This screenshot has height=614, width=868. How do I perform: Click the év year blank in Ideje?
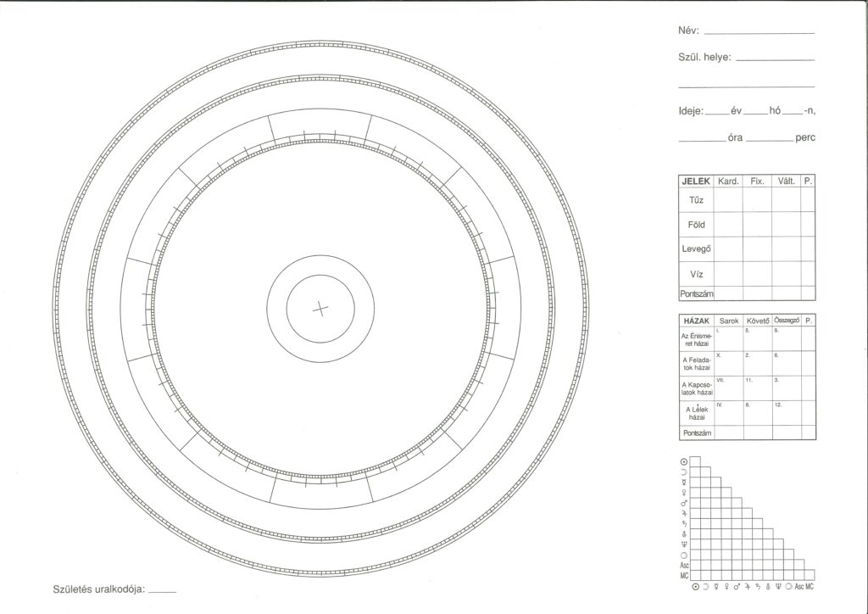pos(716,113)
